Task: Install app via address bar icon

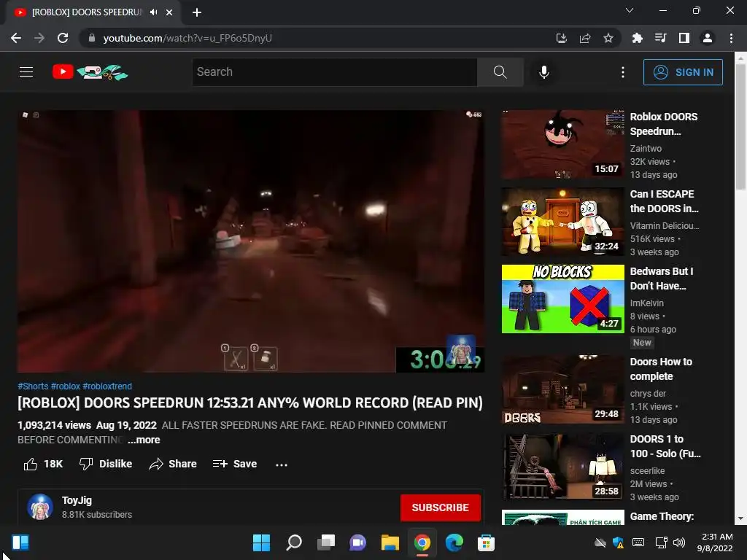Action: pos(562,38)
